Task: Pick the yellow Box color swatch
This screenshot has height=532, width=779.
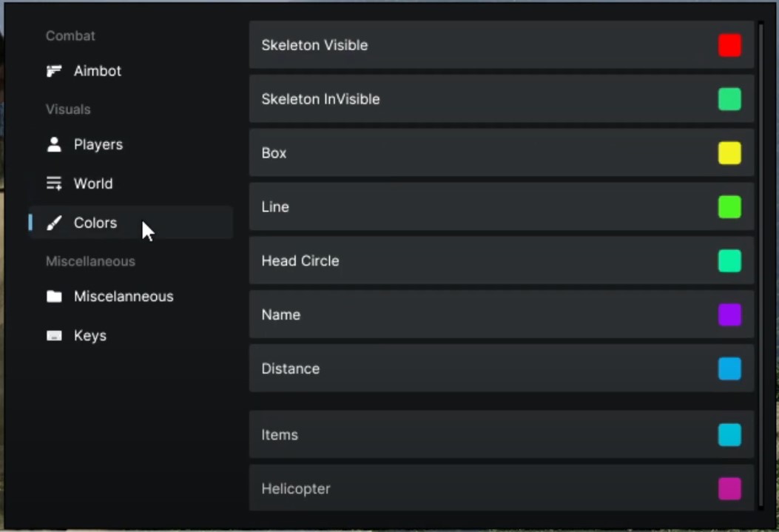Action: pos(729,153)
